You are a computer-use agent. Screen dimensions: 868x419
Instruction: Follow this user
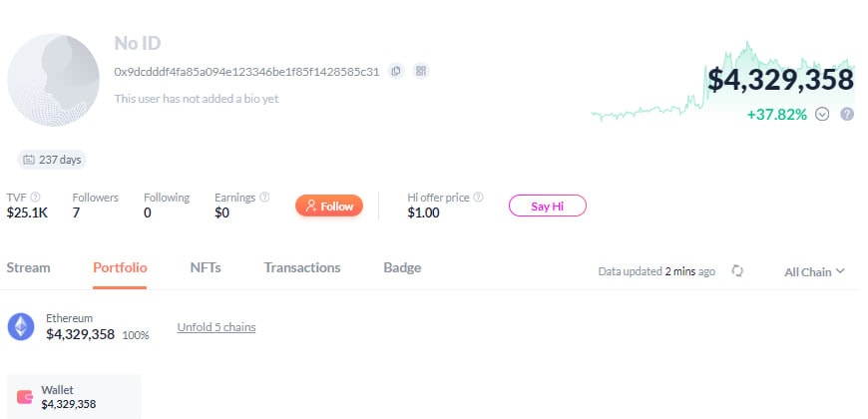(x=329, y=206)
